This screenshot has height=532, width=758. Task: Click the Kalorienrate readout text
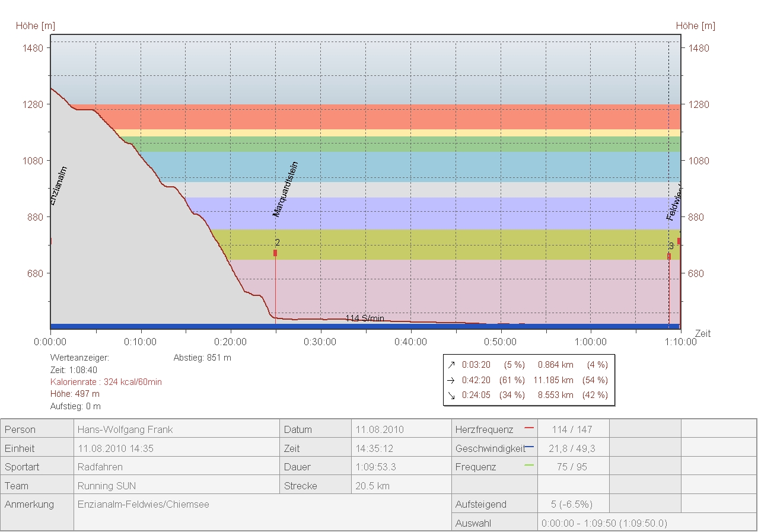(106, 382)
